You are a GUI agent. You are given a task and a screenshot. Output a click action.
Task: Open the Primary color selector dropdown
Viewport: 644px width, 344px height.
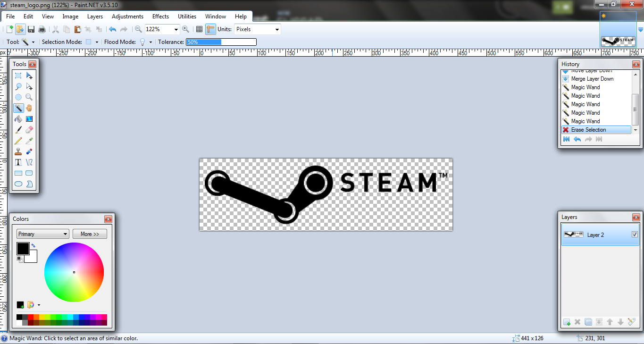(43, 234)
